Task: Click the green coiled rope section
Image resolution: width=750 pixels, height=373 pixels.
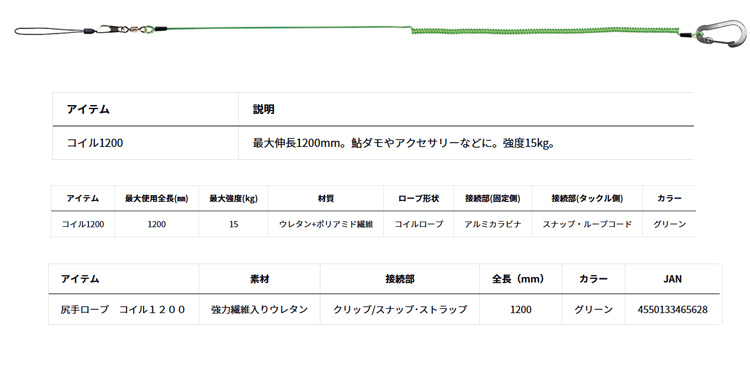Action: point(545,32)
